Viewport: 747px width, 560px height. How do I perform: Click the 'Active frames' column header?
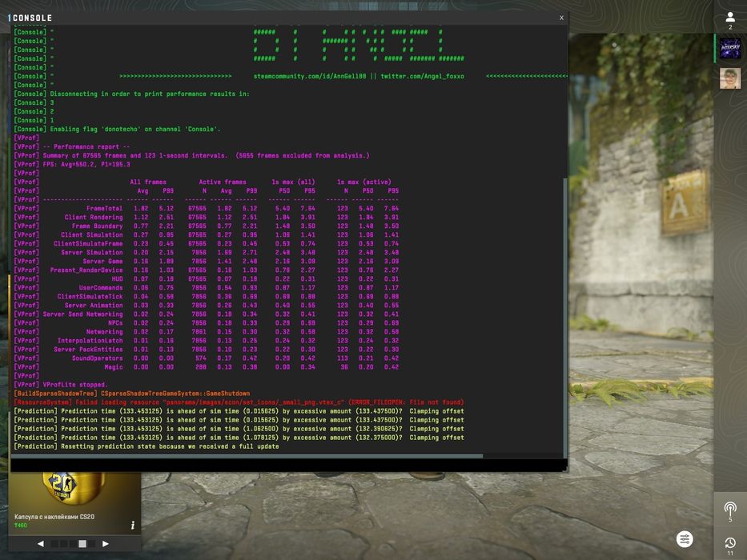coord(223,182)
